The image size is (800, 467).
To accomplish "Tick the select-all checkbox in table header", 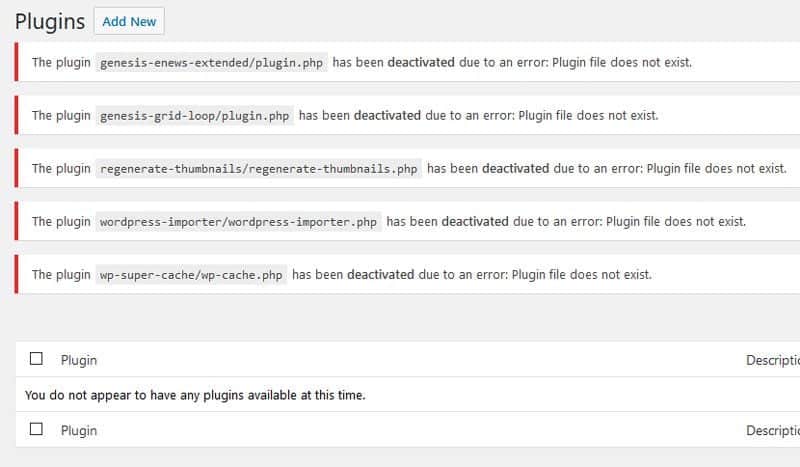I will pos(36,359).
